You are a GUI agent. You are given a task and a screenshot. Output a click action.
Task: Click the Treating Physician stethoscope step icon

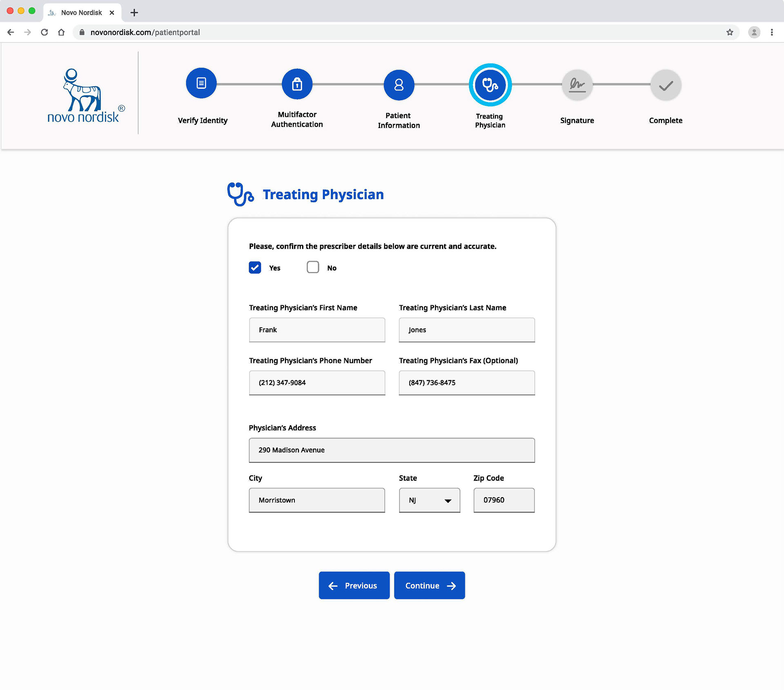click(490, 85)
